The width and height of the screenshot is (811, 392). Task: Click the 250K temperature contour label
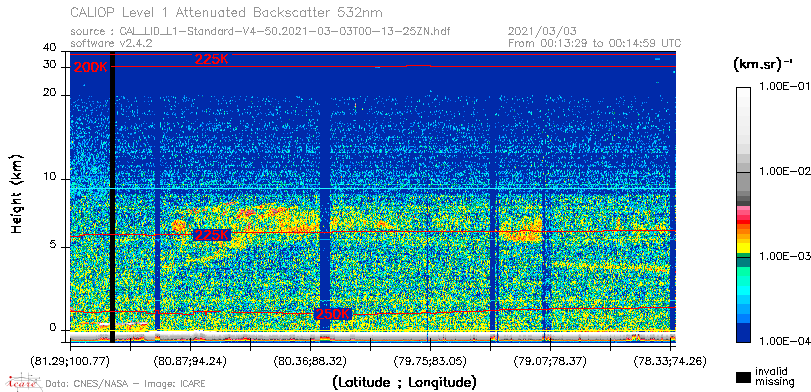(333, 314)
